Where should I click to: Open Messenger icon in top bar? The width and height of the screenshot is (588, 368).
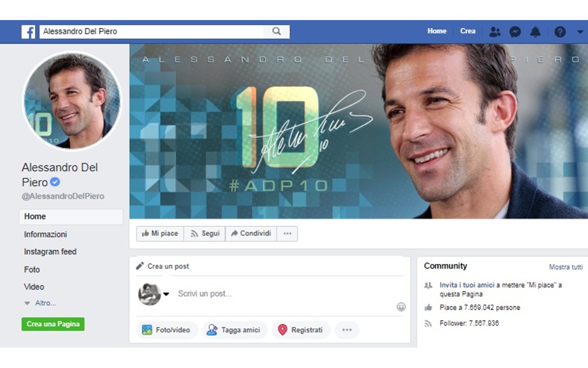tap(515, 32)
